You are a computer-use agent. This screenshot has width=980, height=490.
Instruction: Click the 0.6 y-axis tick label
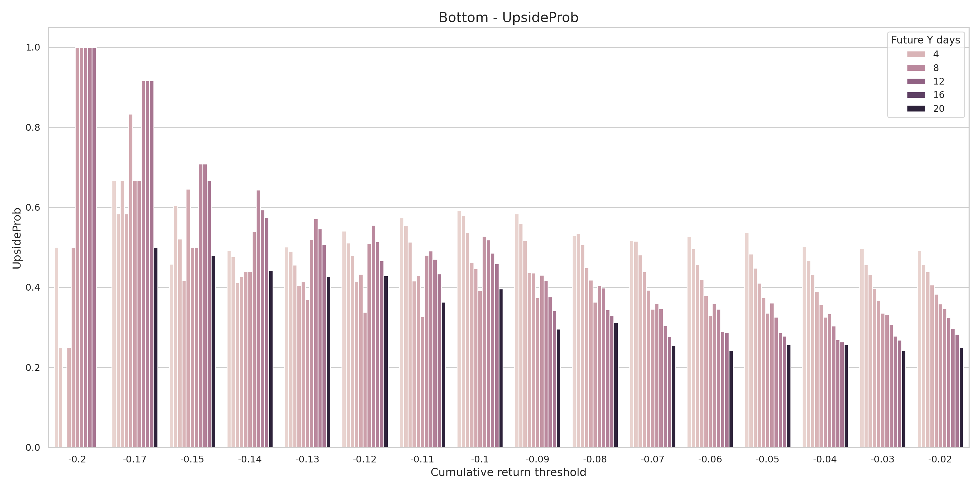pos(33,208)
